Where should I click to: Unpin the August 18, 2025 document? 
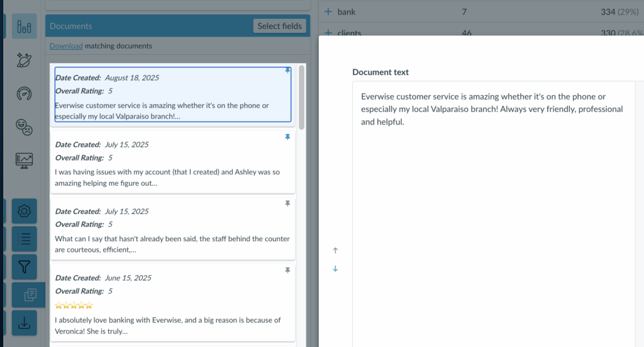pyautogui.click(x=287, y=71)
